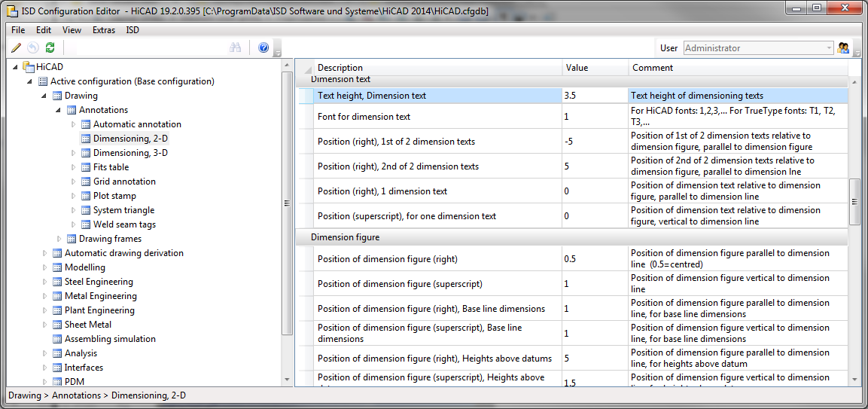The width and height of the screenshot is (868, 409).
Task: Click the Plot stamp table icon
Action: (x=85, y=196)
